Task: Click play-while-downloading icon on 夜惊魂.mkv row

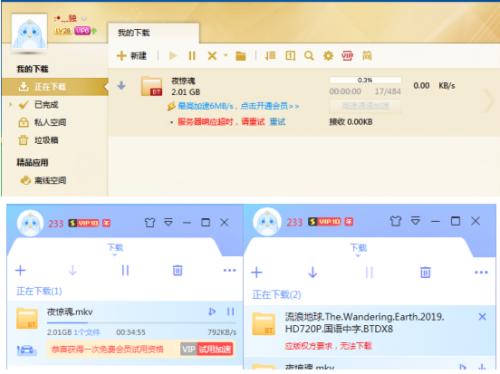Action: pos(212,312)
